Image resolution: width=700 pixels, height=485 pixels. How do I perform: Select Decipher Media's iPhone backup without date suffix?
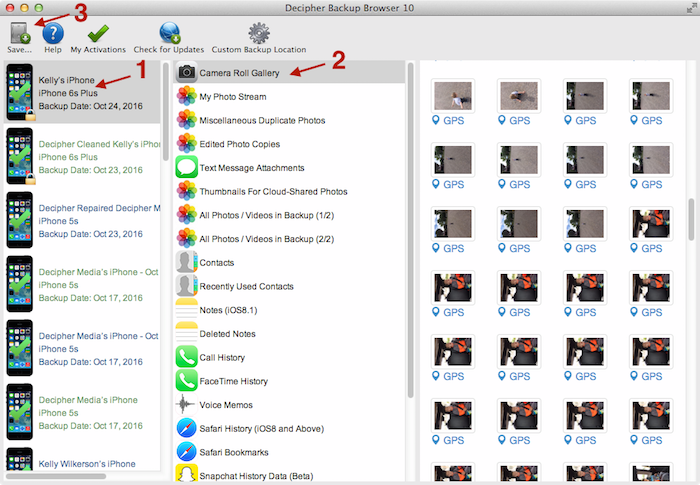pyautogui.click(x=82, y=412)
